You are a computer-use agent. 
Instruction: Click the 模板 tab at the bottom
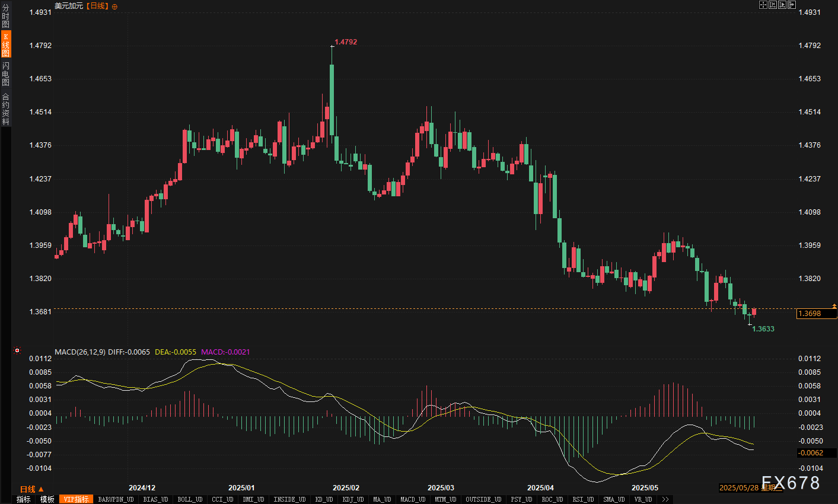tap(47, 499)
